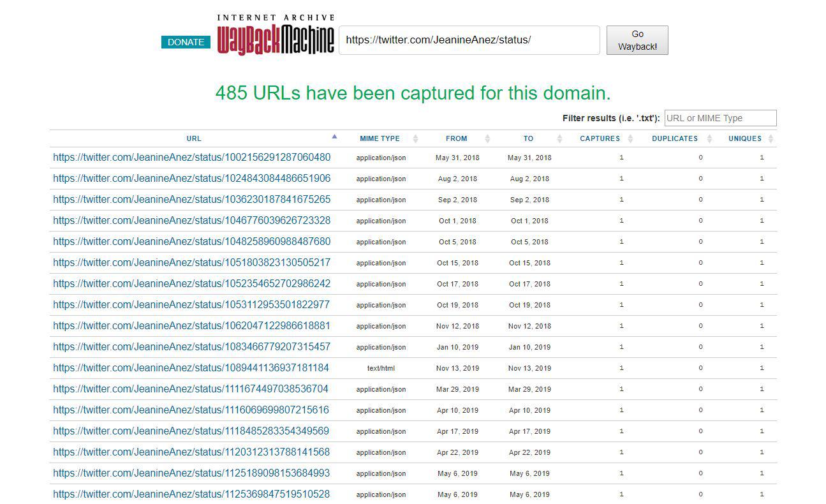Click the MIME TYPE sort arrows
This screenshot has height=504, width=826.
415,138
